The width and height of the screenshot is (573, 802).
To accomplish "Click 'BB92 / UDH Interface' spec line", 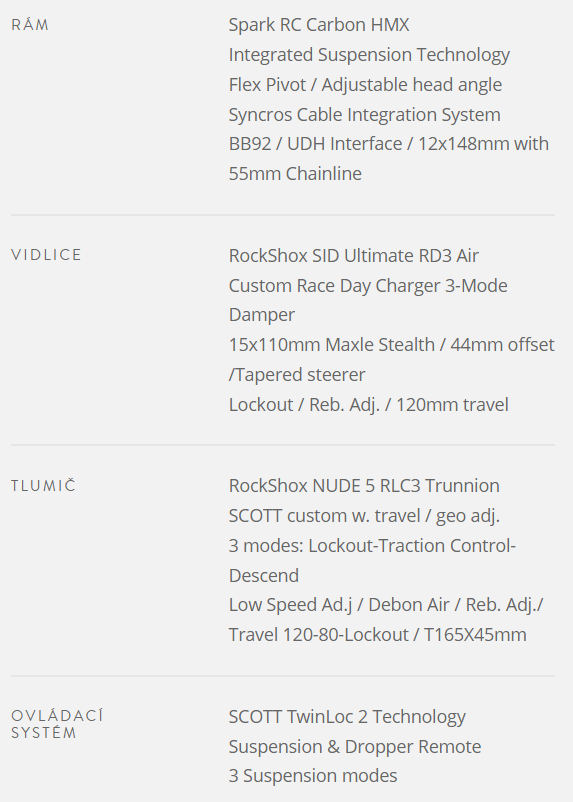I will click(x=389, y=144).
